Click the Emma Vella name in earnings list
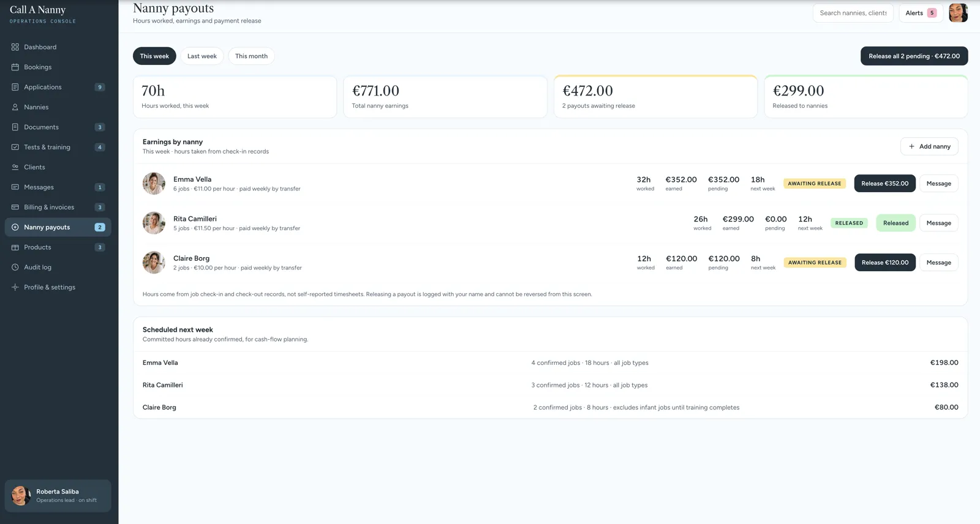980x524 pixels. (192, 179)
